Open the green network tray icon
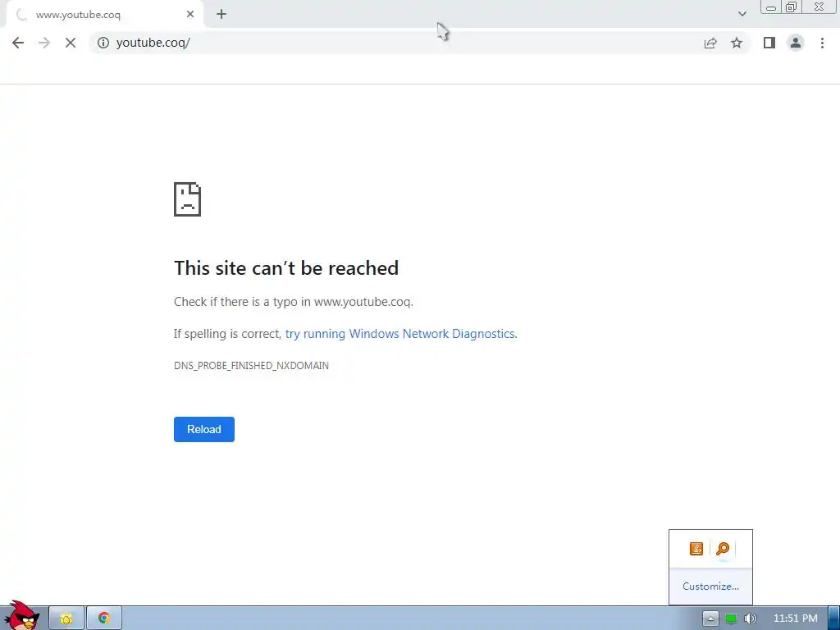The width and height of the screenshot is (840, 630). pos(731,619)
